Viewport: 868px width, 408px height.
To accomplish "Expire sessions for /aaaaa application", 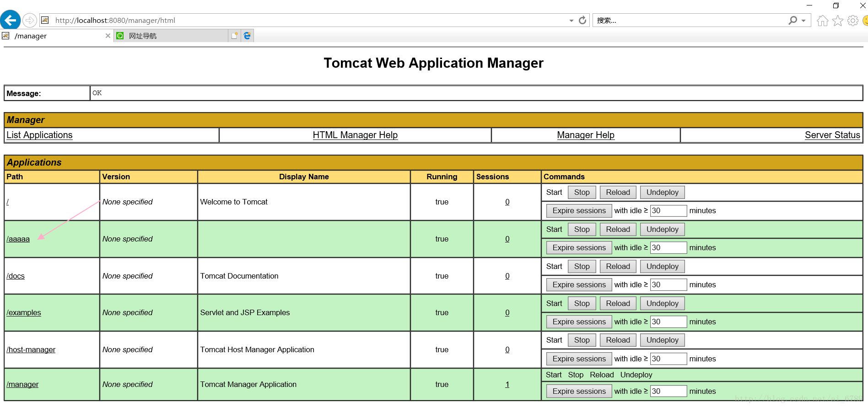I will click(x=579, y=248).
